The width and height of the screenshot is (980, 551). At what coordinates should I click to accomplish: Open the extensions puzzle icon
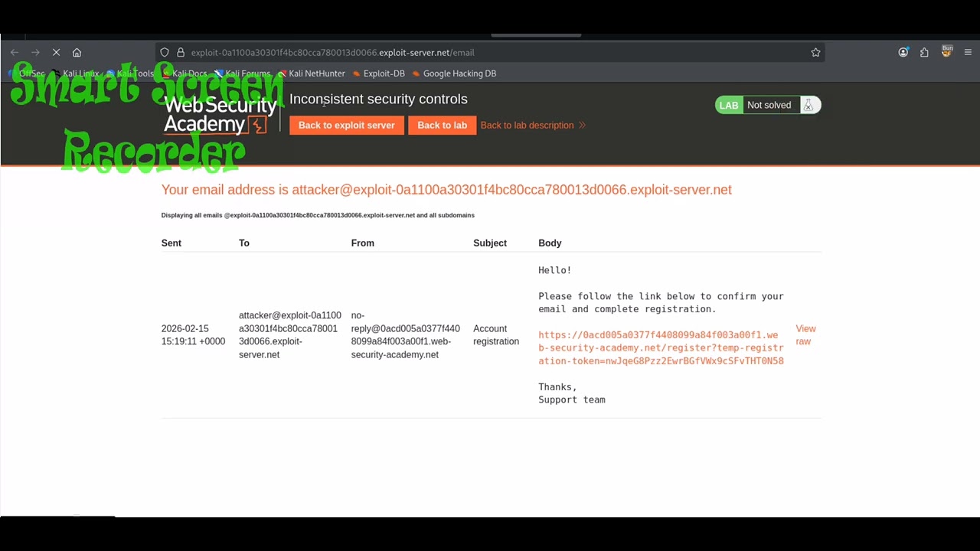[x=924, y=53]
